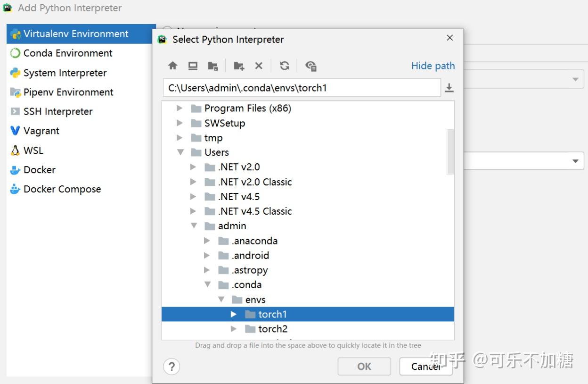
Task: Click the Project directory toolbar icon
Action: click(213, 66)
